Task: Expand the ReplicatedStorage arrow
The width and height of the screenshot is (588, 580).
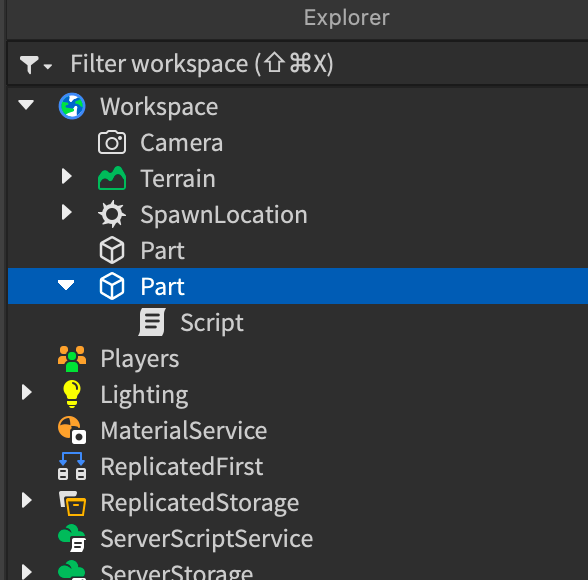Action: 26,500
